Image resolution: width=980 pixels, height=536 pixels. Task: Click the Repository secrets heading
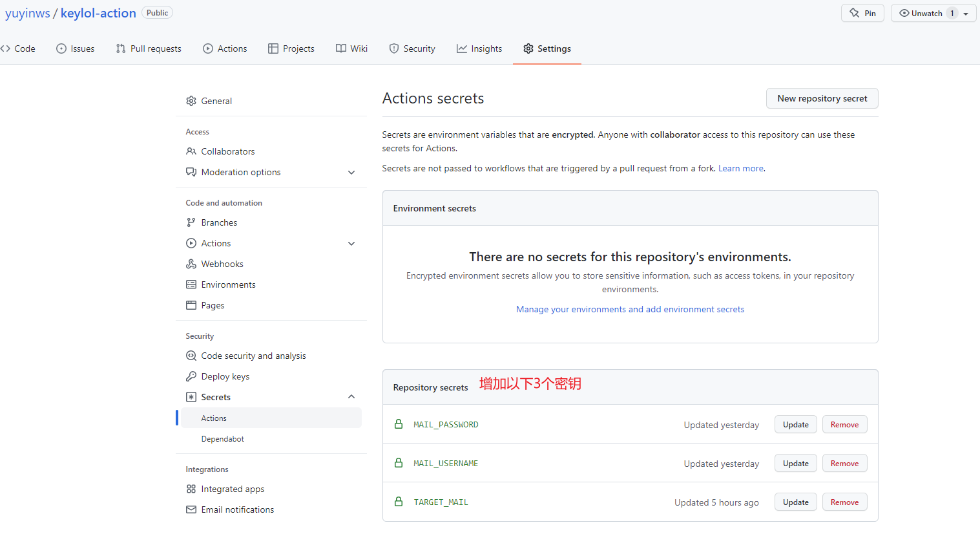(x=430, y=387)
